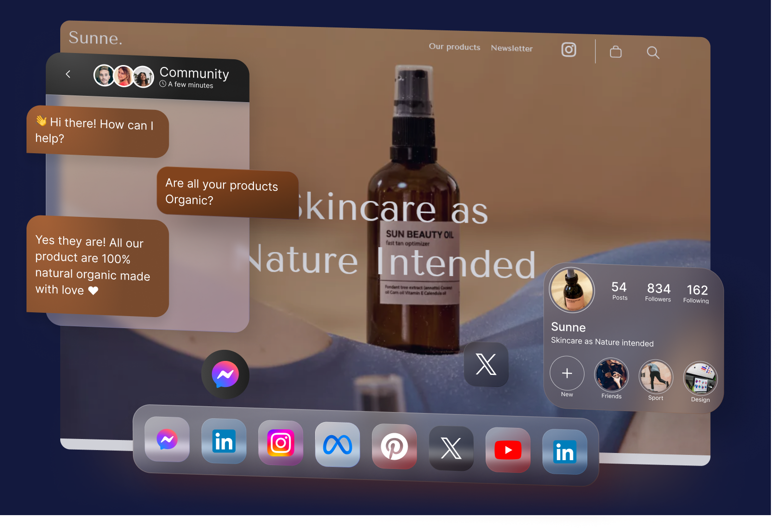Open Instagram in the bottom dock
Screen dimensions: 782x532
[280, 443]
